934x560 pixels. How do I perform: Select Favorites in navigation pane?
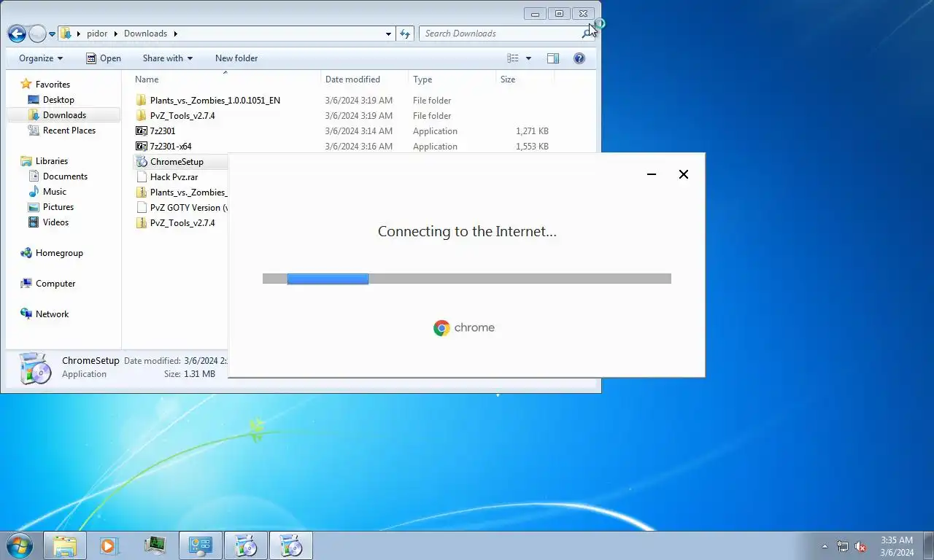point(53,85)
